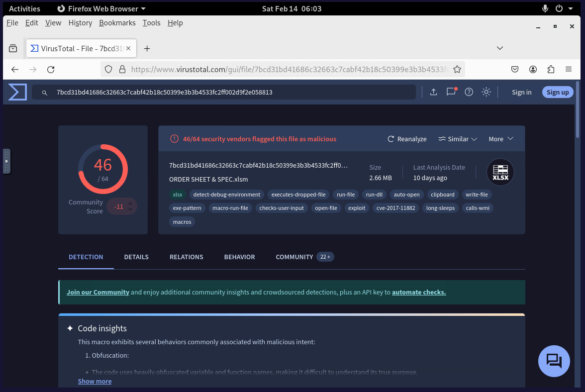Click the Firefox extensions puzzle icon

point(551,69)
